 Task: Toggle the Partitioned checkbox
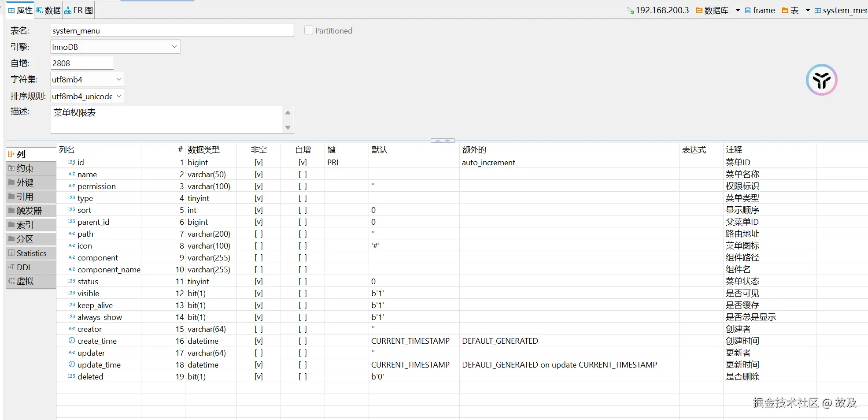point(309,30)
